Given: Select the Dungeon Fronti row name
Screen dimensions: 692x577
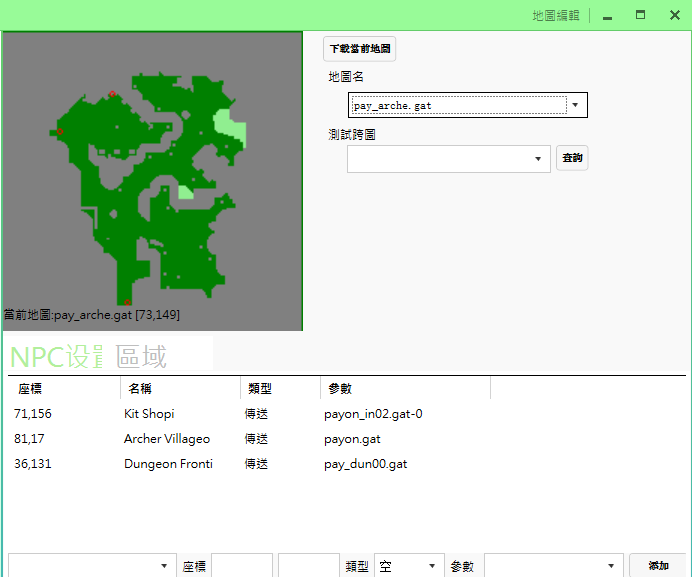Looking at the screenshot, I should 168,464.
